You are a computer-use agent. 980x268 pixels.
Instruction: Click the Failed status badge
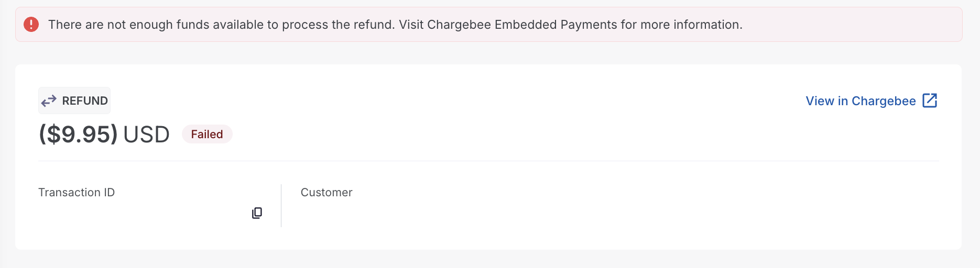point(207,134)
